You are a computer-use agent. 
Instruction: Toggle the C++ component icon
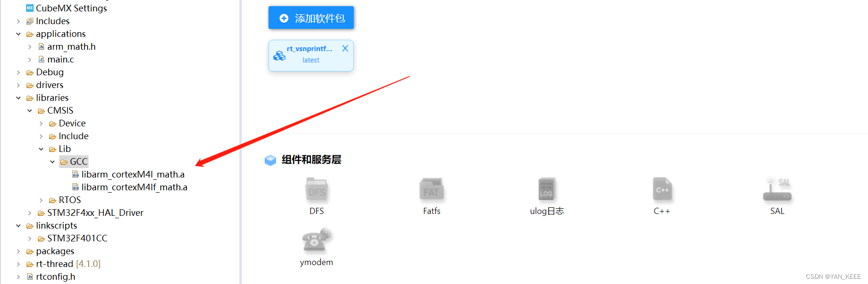[x=662, y=190]
